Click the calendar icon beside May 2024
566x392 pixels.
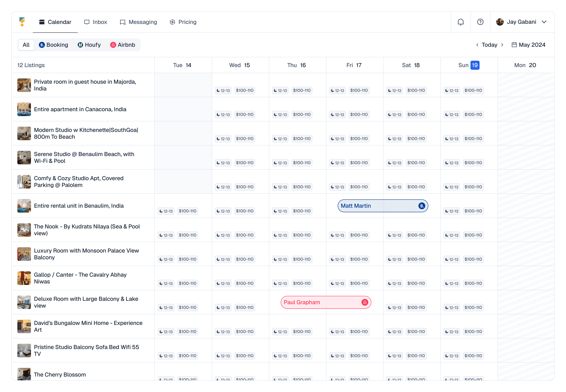pos(514,45)
